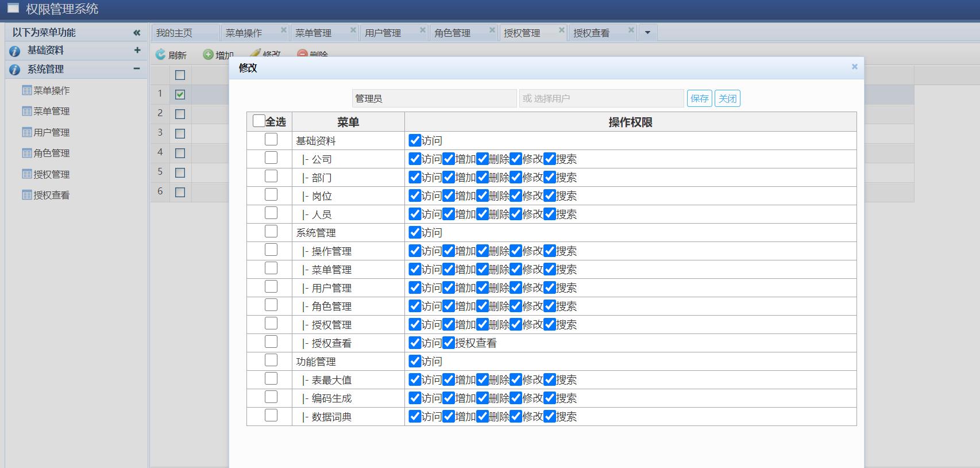This screenshot has height=468, width=980.
Task: Uncheck 搜索 permission for 菜单管理
Action: click(x=550, y=269)
